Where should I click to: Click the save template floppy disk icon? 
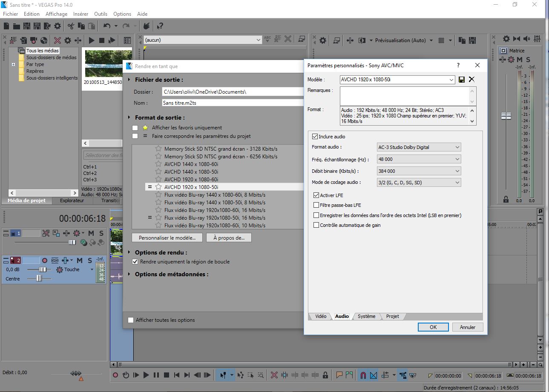click(462, 80)
